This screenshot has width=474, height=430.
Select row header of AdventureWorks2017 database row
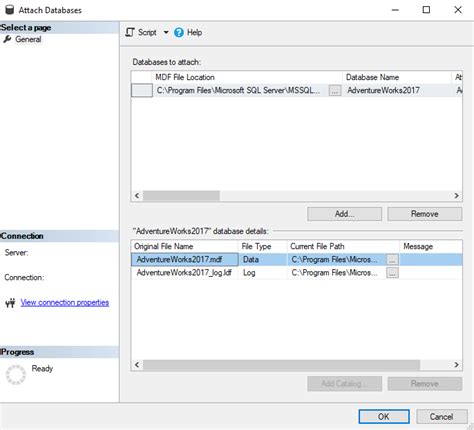[x=142, y=90]
